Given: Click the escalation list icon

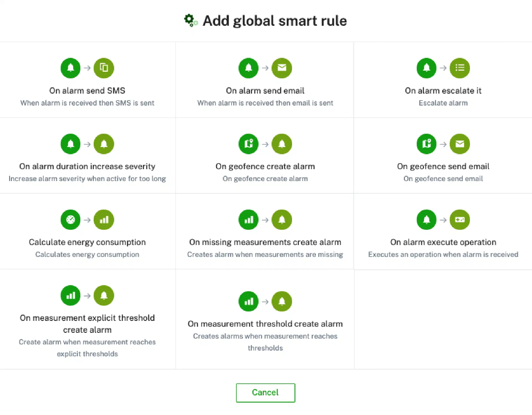Looking at the screenshot, I should [459, 68].
